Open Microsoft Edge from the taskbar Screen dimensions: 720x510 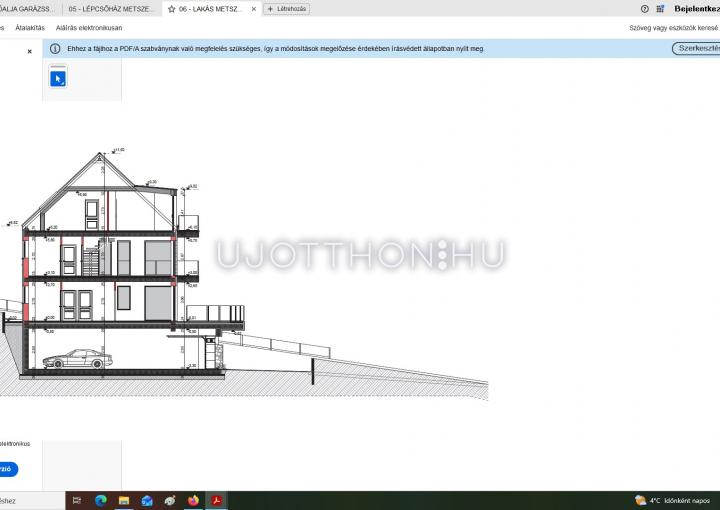pyautogui.click(x=101, y=500)
